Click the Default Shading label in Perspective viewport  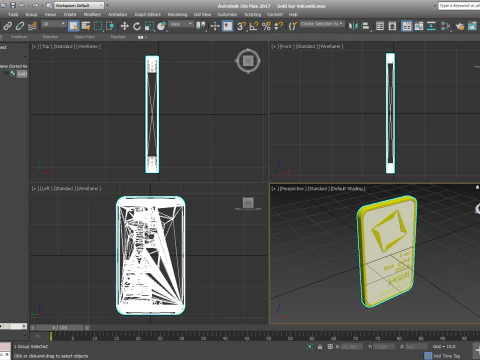pyautogui.click(x=347, y=188)
